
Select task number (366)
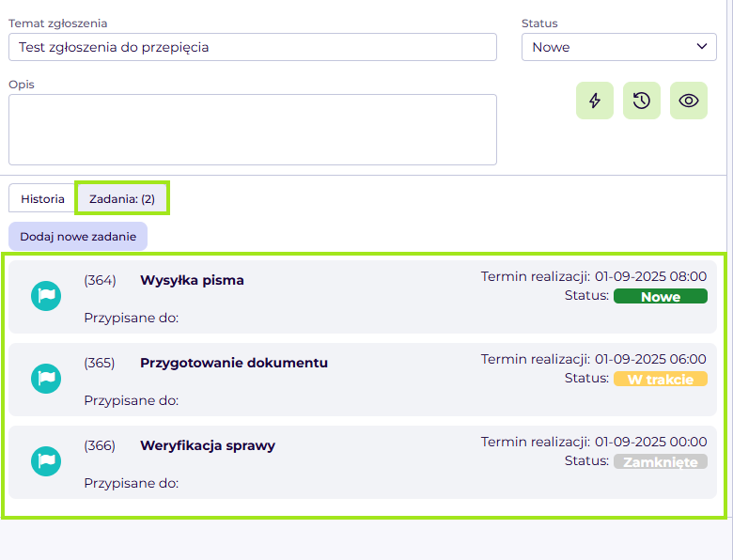point(100,445)
